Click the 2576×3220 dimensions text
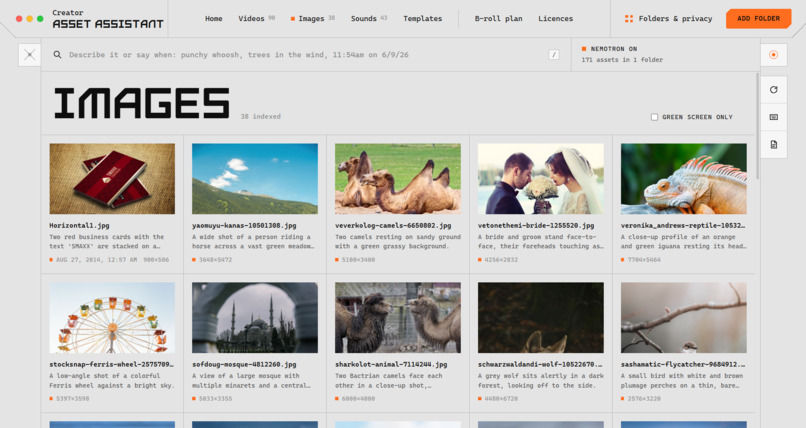The width and height of the screenshot is (806, 428). tap(644, 398)
